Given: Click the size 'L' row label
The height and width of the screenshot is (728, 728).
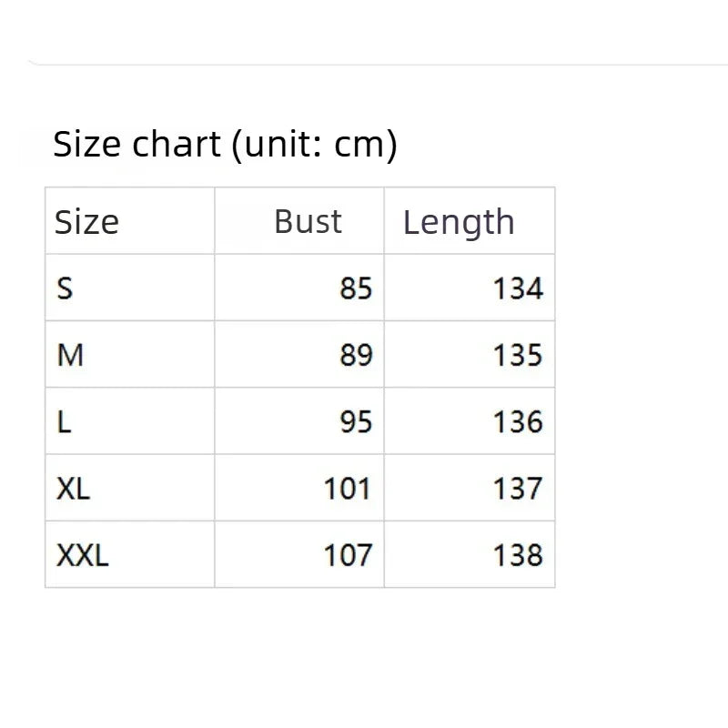Looking at the screenshot, I should click(x=64, y=422).
